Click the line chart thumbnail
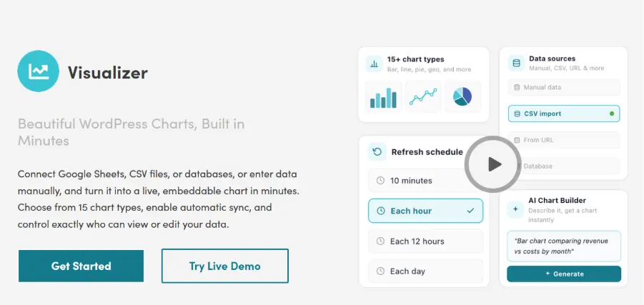 pyautogui.click(x=423, y=96)
